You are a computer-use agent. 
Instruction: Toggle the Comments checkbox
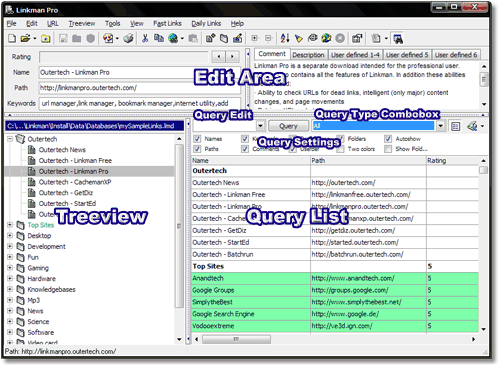coord(245,149)
